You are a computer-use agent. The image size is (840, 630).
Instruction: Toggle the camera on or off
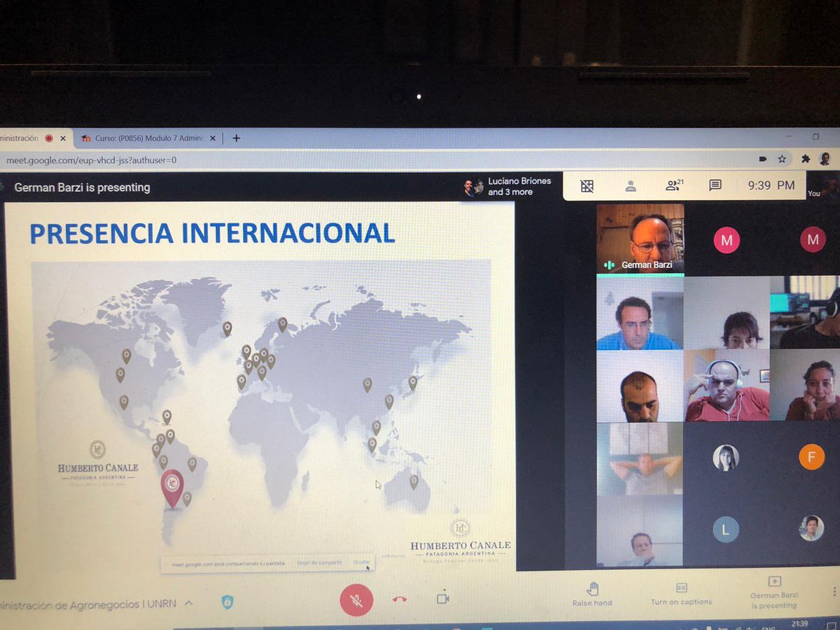[442, 599]
